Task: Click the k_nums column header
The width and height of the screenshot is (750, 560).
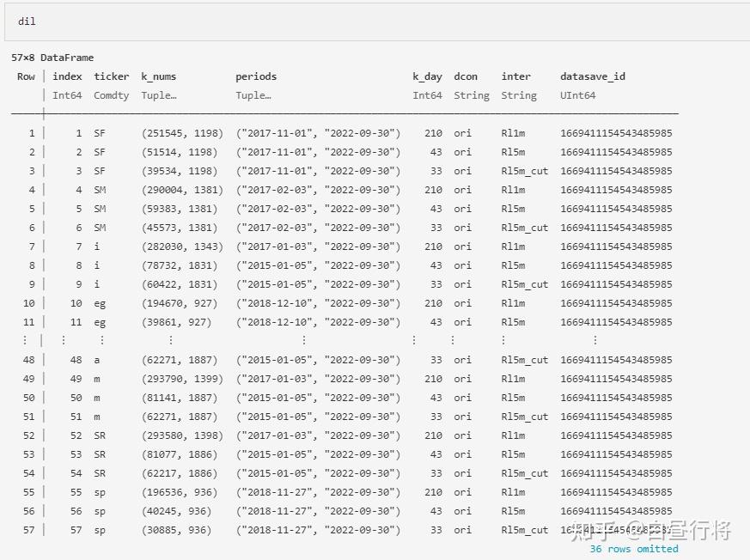Action: tap(159, 76)
